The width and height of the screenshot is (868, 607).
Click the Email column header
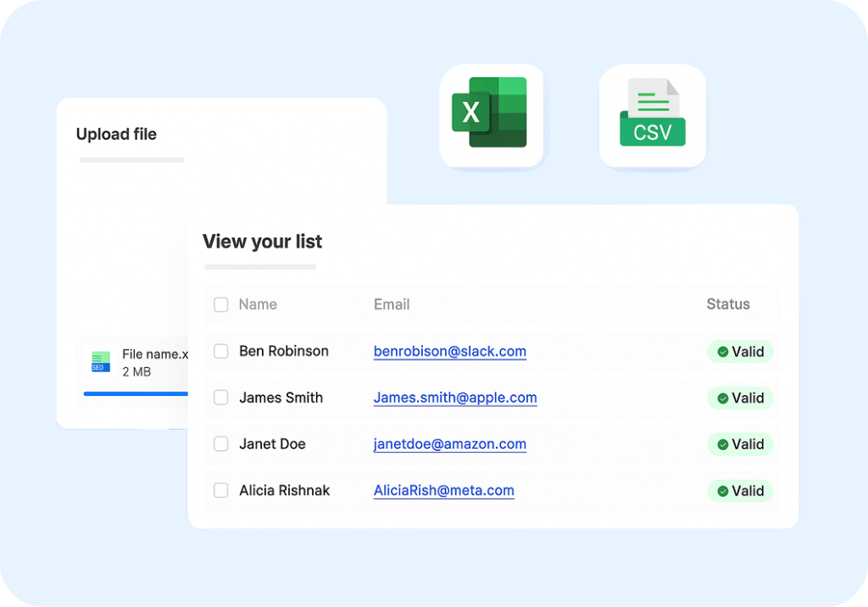[x=392, y=304]
